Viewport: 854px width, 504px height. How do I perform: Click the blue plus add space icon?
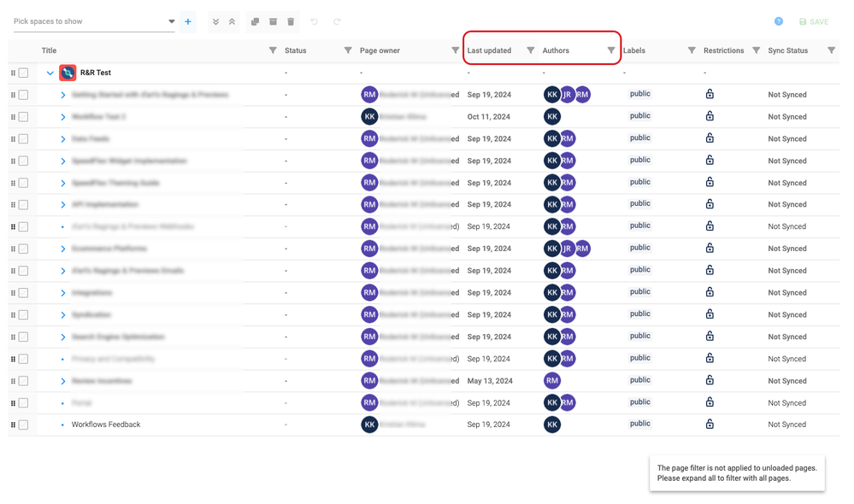point(188,21)
